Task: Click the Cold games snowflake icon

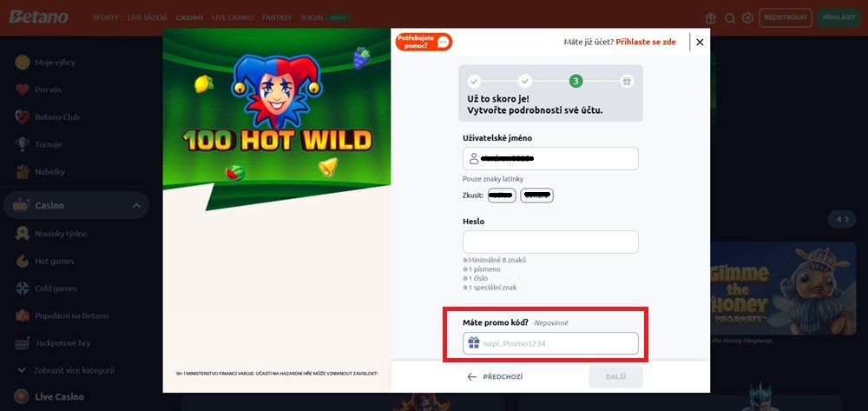Action: (23, 288)
